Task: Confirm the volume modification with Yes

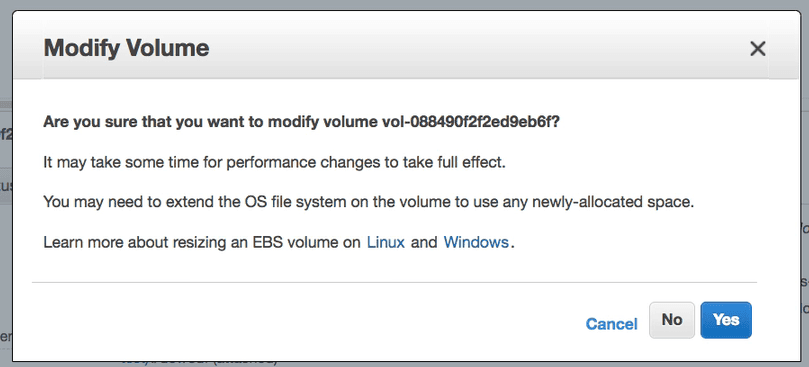Action: click(726, 320)
